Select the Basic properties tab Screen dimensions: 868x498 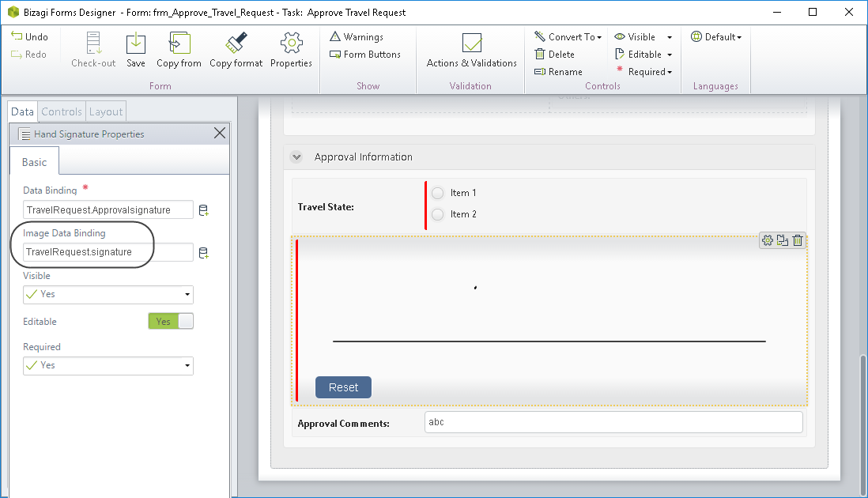(x=34, y=161)
